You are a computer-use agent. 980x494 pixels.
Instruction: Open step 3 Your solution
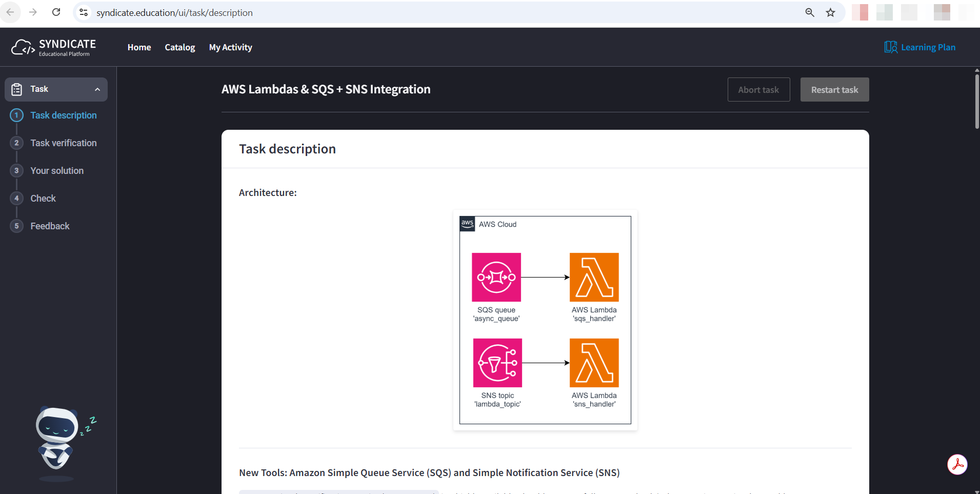coord(57,171)
